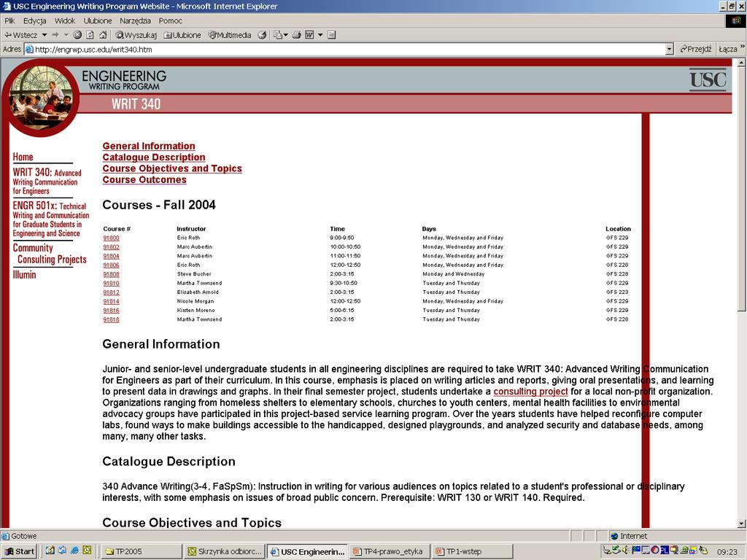Click the taskbar clock showing 09:23
747x560 pixels.
pos(727,552)
